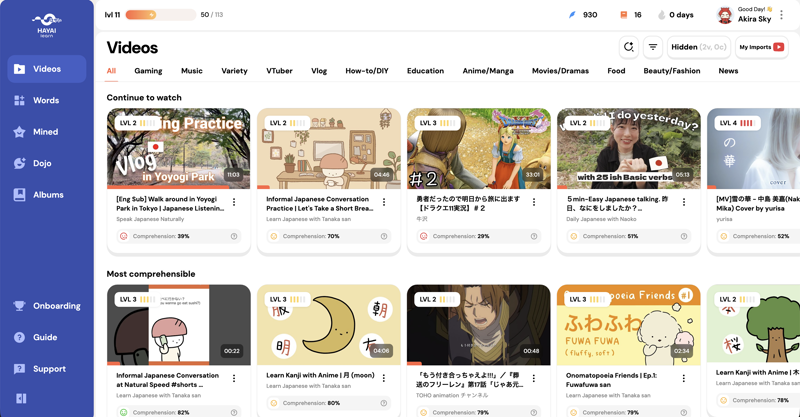Play the 25ish Basic verbs thumbnail
The image size is (800, 417).
point(629,149)
